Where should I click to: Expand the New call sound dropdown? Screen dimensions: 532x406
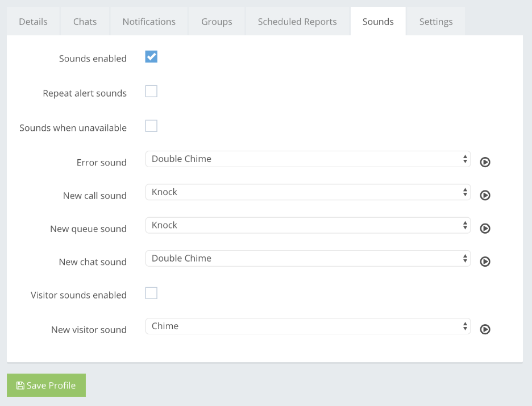click(307, 192)
